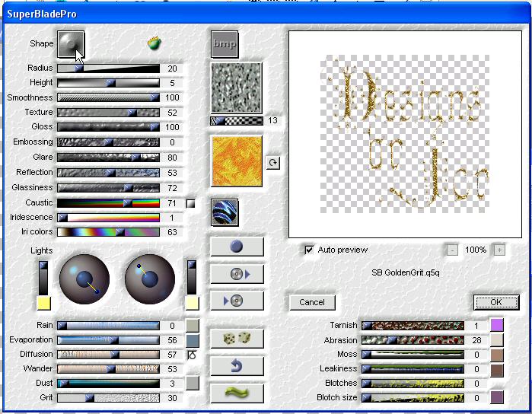Screen dimensions: 532x414
Task: Click the Wander slider bar
Action: pyautogui.click(x=108, y=369)
